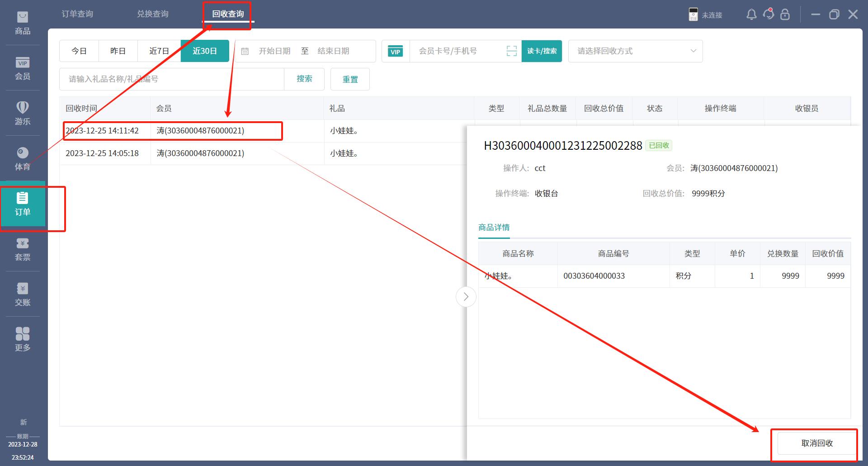
Task: Open the 套票 sidebar module
Action: click(23, 249)
